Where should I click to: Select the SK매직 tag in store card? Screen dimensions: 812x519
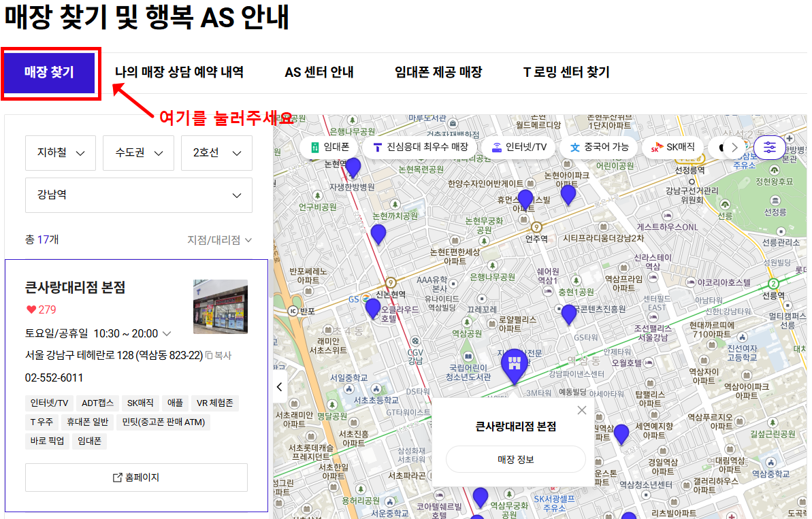[x=140, y=403]
